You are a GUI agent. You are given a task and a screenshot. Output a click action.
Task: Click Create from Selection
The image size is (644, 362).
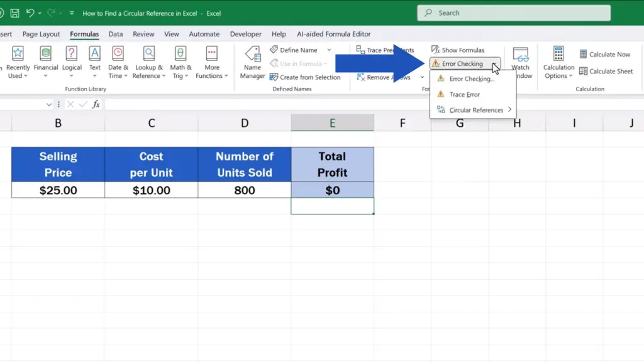click(x=305, y=77)
